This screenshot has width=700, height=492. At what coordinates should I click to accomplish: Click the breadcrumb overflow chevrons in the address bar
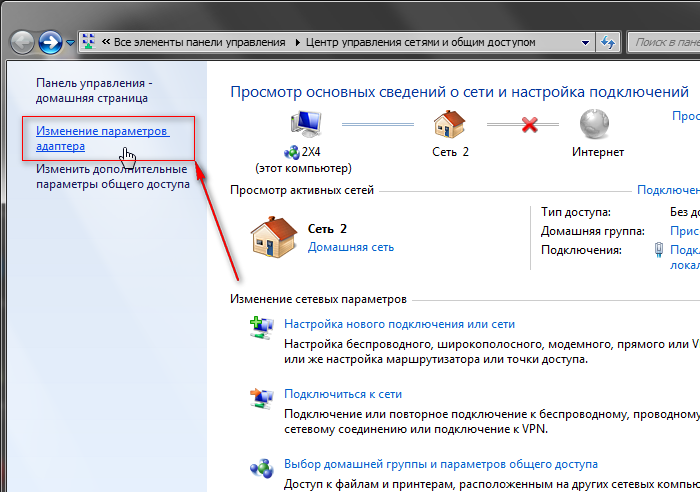pos(106,42)
